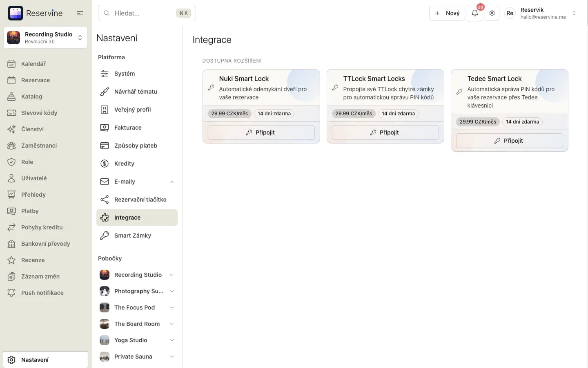
Task: Open the E-maily settings item
Action: 137,182
